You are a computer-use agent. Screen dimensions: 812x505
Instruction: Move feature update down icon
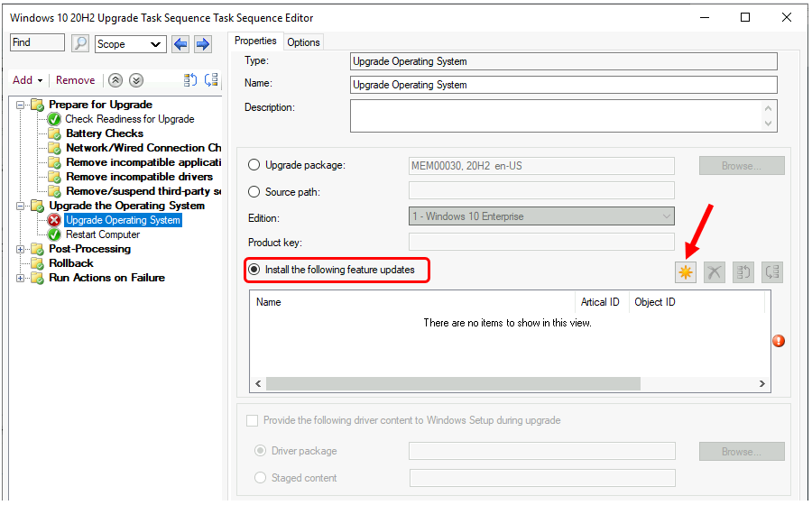coord(772,272)
